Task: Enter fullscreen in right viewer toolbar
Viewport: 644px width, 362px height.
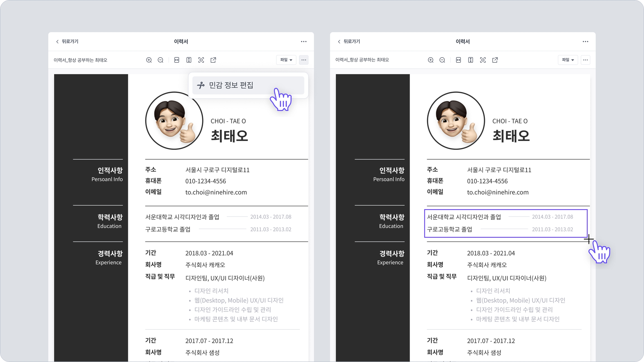Action: point(483,60)
